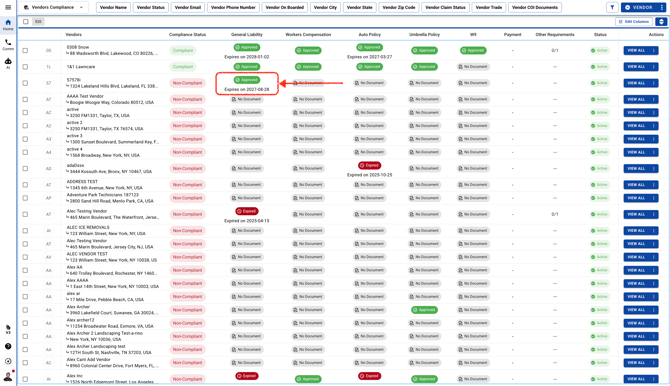This screenshot has height=386, width=670.
Task: Click the Vendor Name filter chip
Action: click(113, 7)
